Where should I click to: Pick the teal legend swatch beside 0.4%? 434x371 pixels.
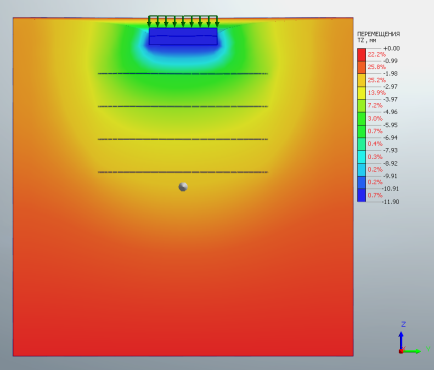tap(361, 144)
